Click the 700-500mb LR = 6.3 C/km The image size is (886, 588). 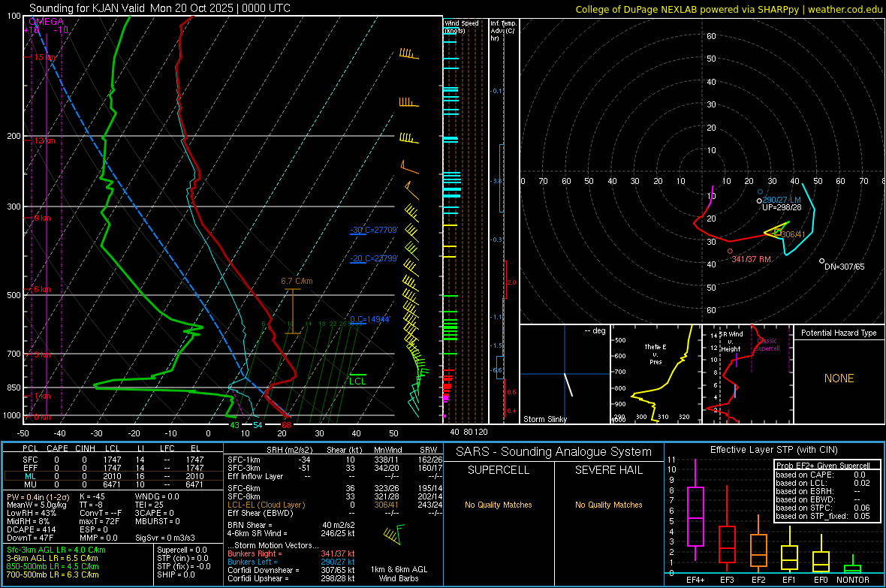tap(53, 574)
